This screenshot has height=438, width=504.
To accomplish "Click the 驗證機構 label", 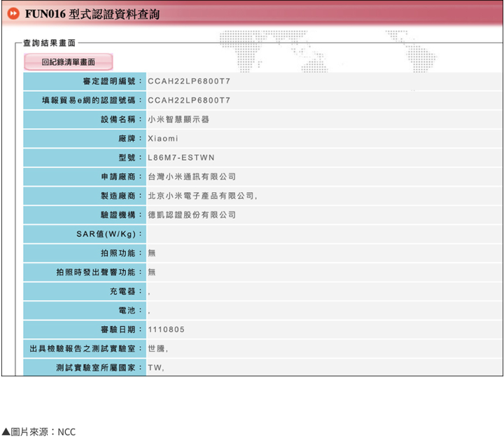I will coord(121,214).
